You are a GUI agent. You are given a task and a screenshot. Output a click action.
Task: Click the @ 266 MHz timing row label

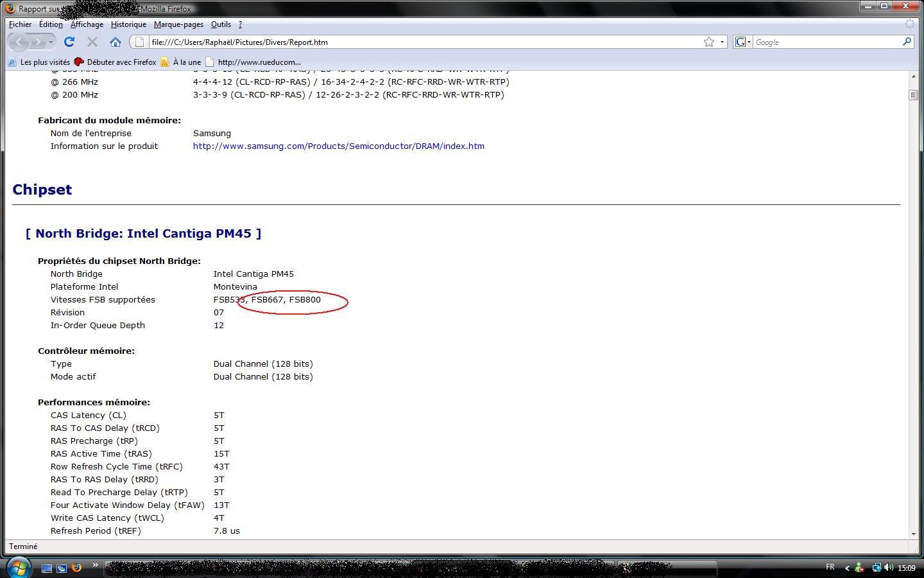coord(74,82)
